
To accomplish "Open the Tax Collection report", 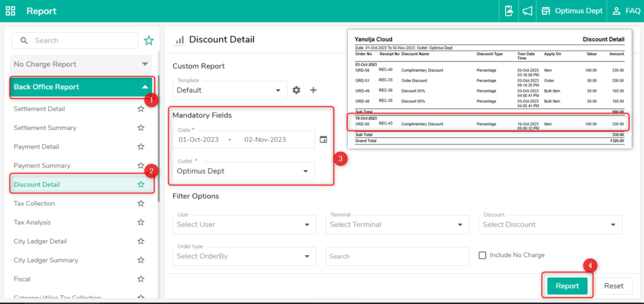I will 34,203.
